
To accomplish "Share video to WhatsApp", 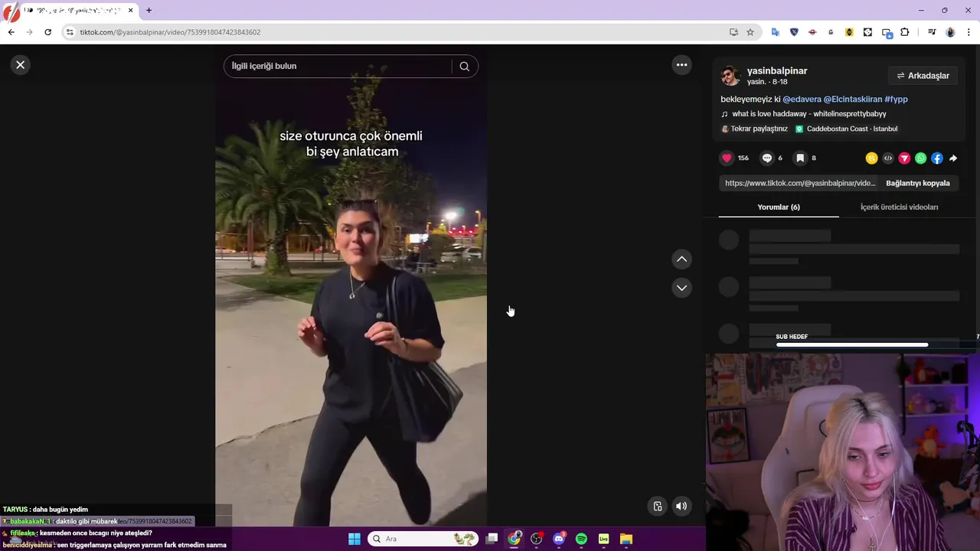I will (x=920, y=158).
